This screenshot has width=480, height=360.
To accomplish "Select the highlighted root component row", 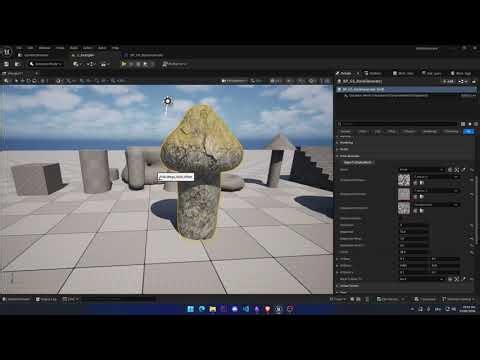I will pyautogui.click(x=406, y=90).
